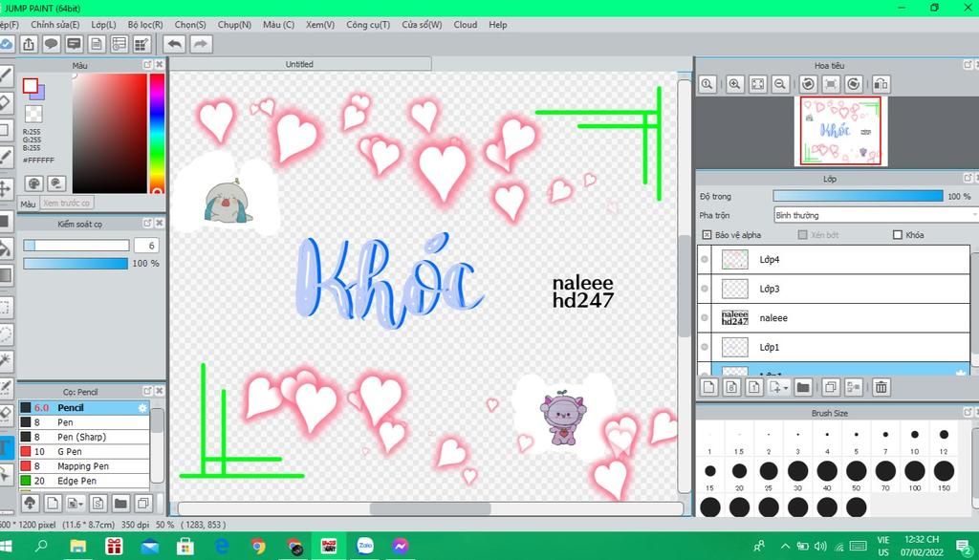Open the Chọn(S) select menu

[190, 24]
